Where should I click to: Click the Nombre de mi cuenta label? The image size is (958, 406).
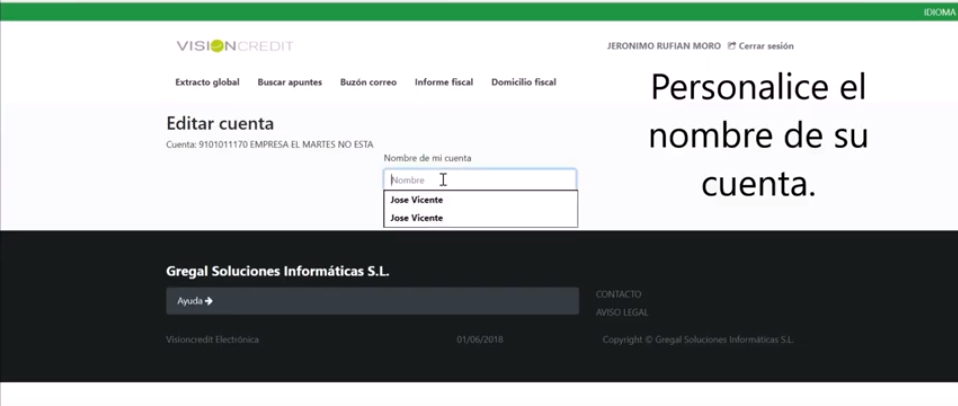(x=427, y=158)
